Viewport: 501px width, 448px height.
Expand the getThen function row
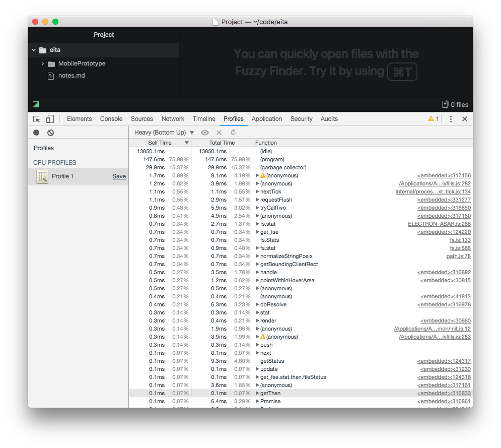tap(257, 393)
